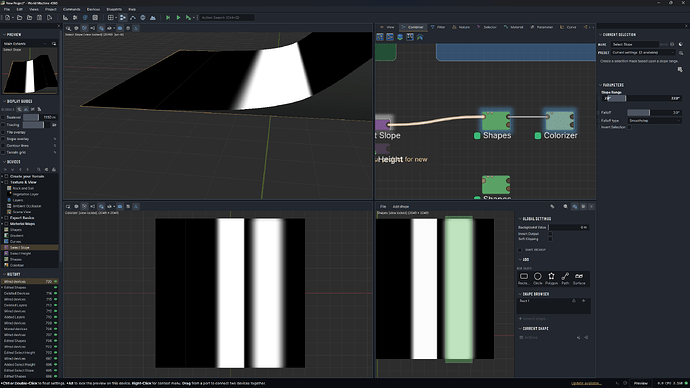Collapse the Global Settings section
Screen dimensions: 690x388
pyautogui.click(x=535, y=219)
